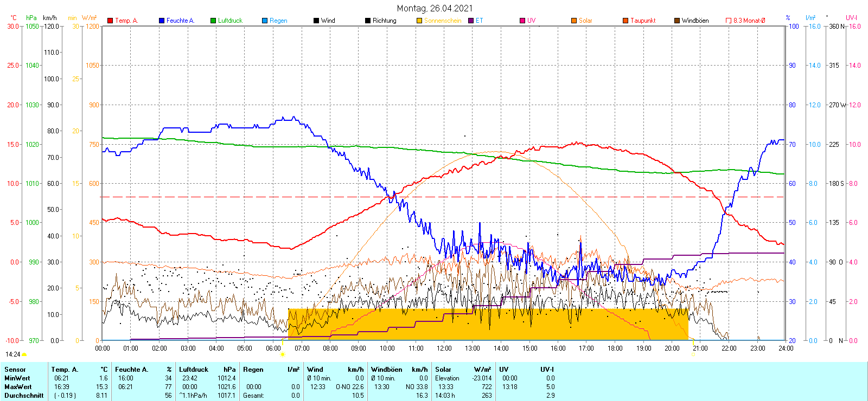Select the light-blue Regen legend square
This screenshot has height=401, width=868.
tap(265, 21)
